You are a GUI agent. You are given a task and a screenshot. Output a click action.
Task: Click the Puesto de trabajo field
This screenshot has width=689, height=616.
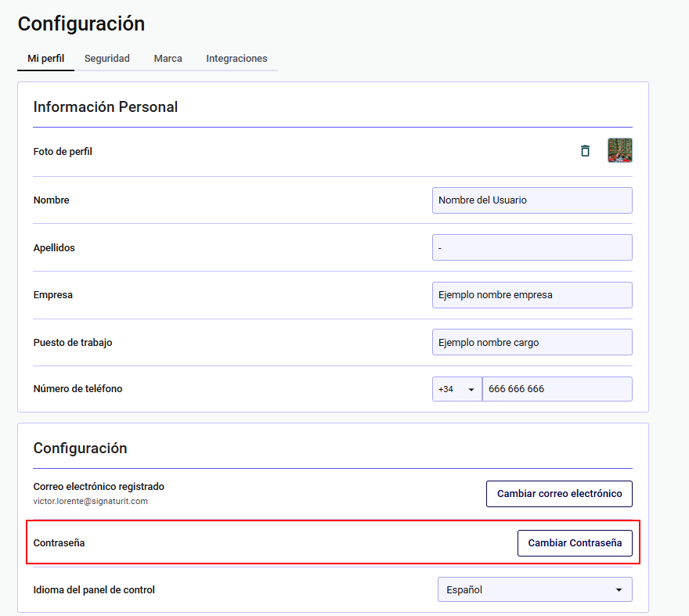coord(532,343)
